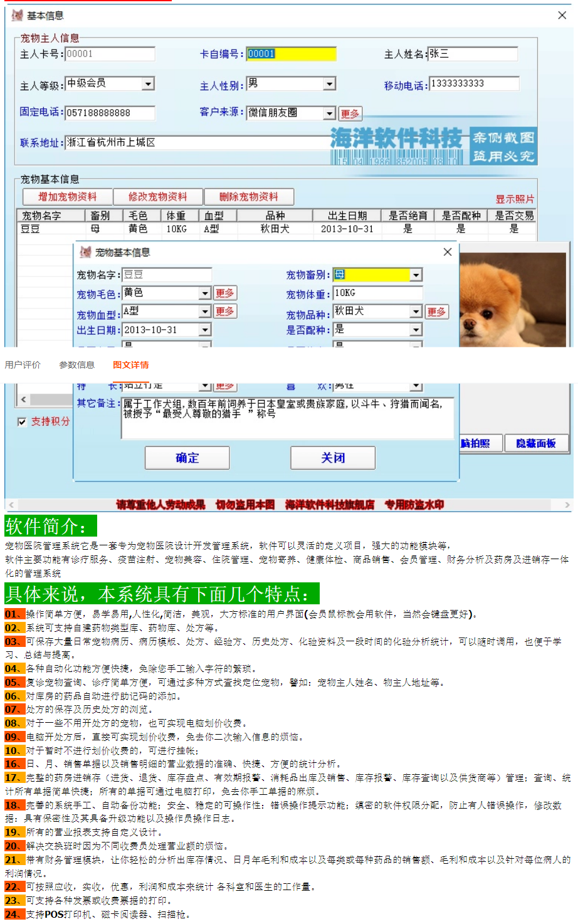Click the 基本信息 window title icon
This screenshot has width=578, height=924.
click(17, 16)
